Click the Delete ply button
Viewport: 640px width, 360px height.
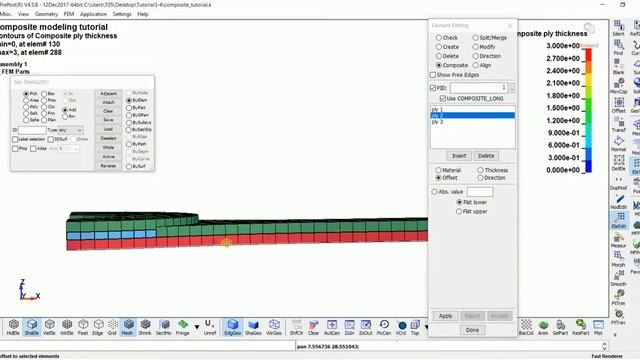486,156
